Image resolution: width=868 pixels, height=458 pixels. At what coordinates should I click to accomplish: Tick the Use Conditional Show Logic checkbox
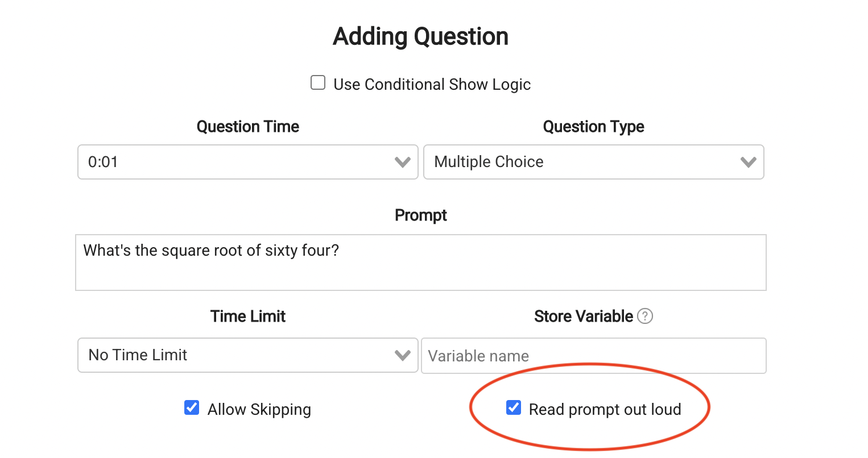coord(318,83)
